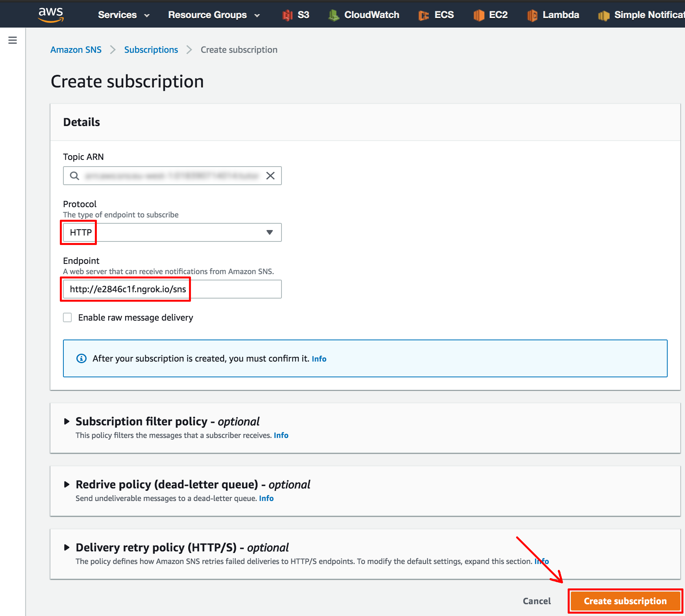
Task: Focus the Topic ARN search field
Action: (x=172, y=176)
